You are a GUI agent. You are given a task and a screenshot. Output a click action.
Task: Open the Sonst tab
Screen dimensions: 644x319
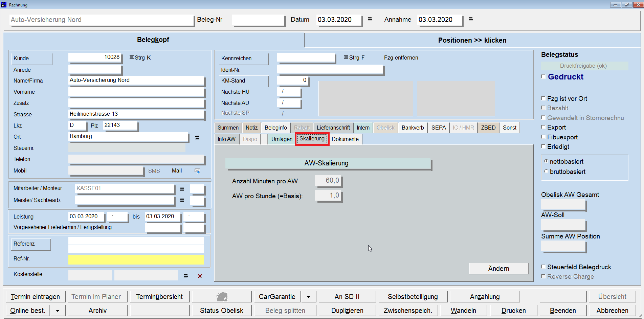(x=509, y=128)
